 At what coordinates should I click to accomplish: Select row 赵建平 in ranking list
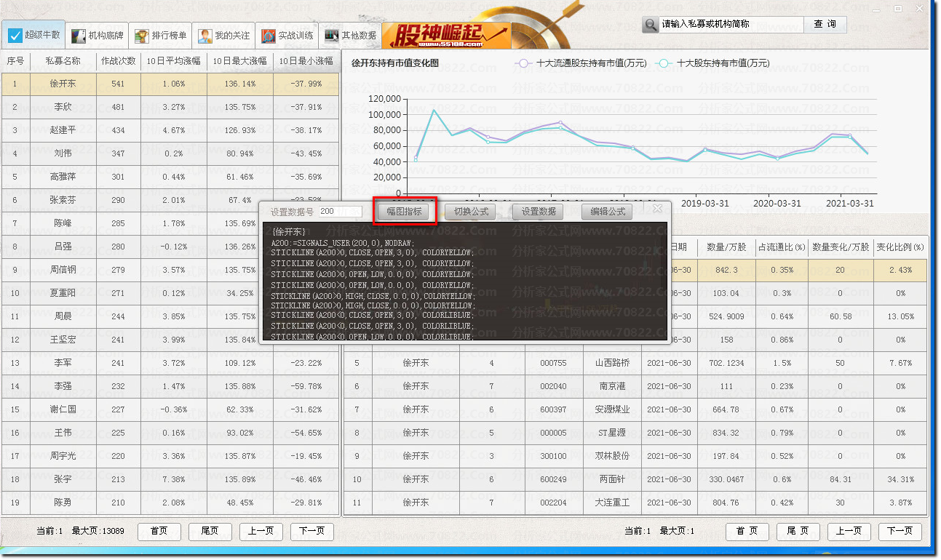[x=170, y=130]
